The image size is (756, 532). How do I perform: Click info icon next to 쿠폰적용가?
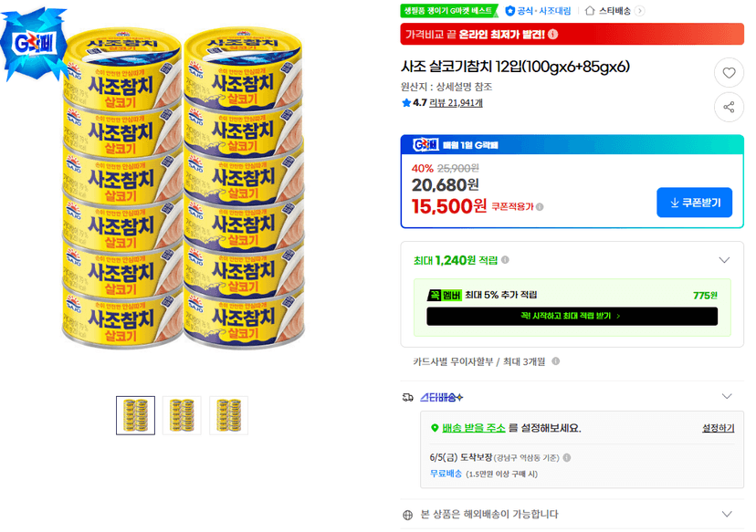(540, 207)
